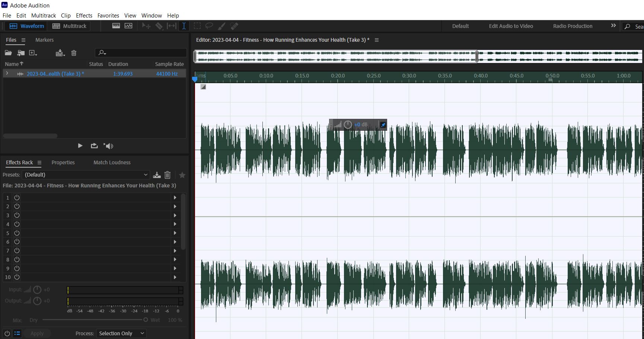Expand the 2023-04 Take 3 file row

[7, 73]
